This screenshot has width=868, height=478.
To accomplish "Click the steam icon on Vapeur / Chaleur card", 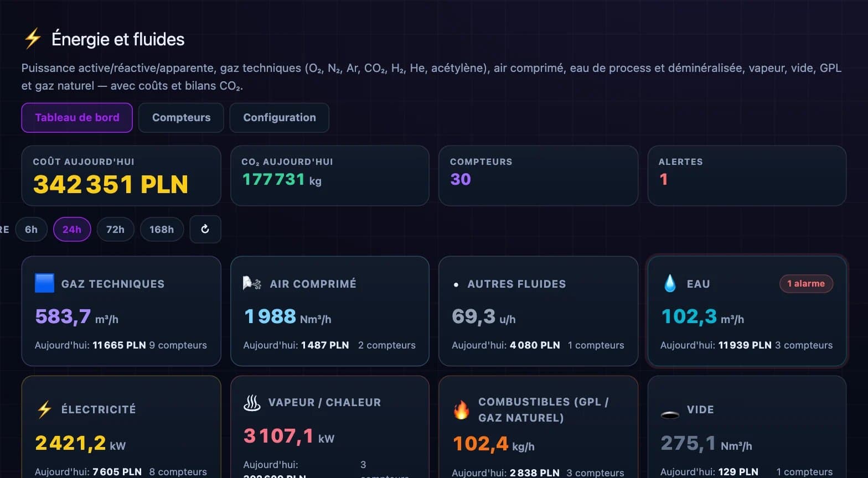I will 252,402.
